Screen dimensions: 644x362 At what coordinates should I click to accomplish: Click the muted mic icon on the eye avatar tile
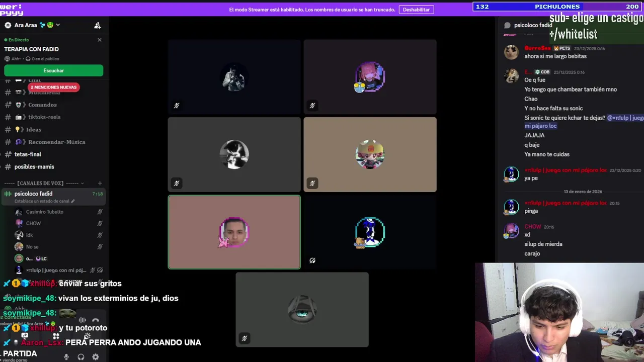pos(245,338)
